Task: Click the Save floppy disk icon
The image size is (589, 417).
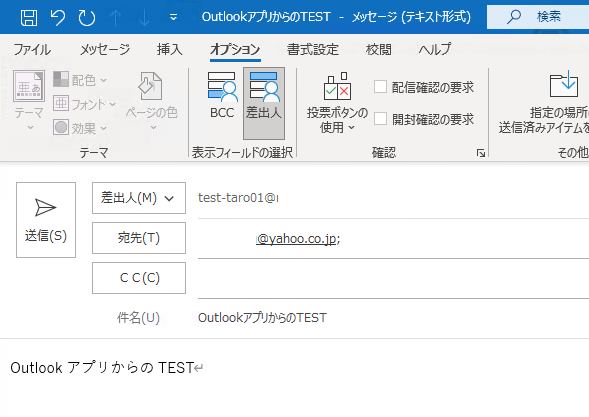Action: pyautogui.click(x=29, y=17)
